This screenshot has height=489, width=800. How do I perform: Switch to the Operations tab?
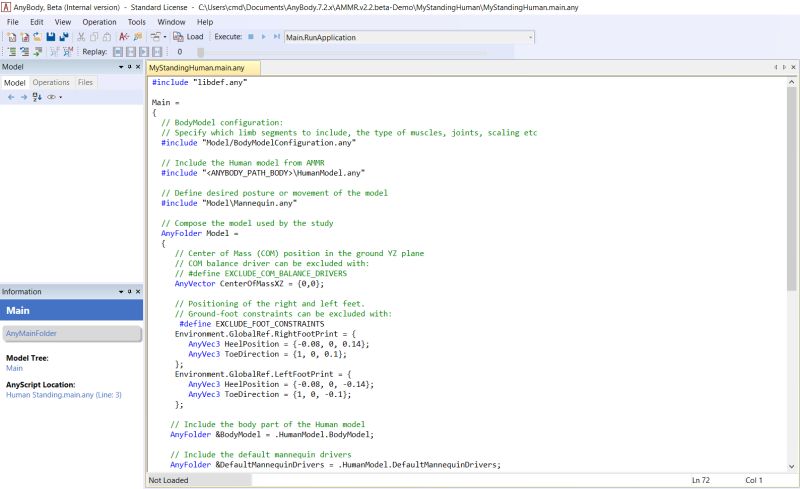pos(51,82)
